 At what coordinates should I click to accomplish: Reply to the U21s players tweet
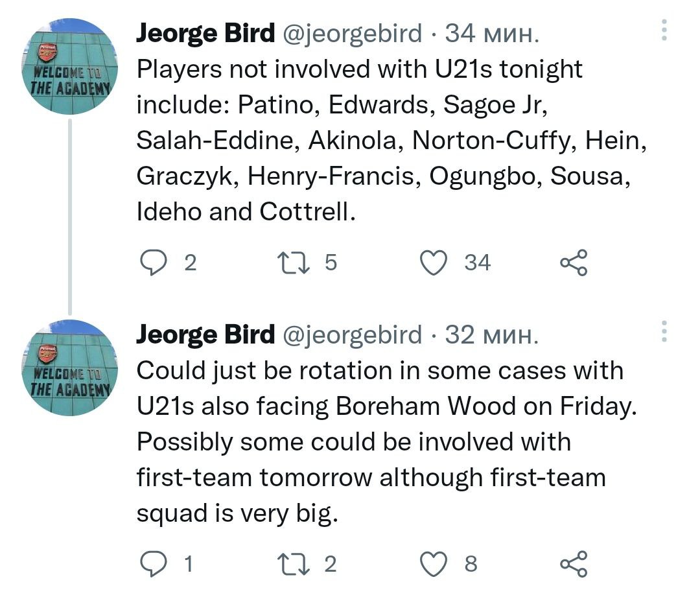[154, 263]
